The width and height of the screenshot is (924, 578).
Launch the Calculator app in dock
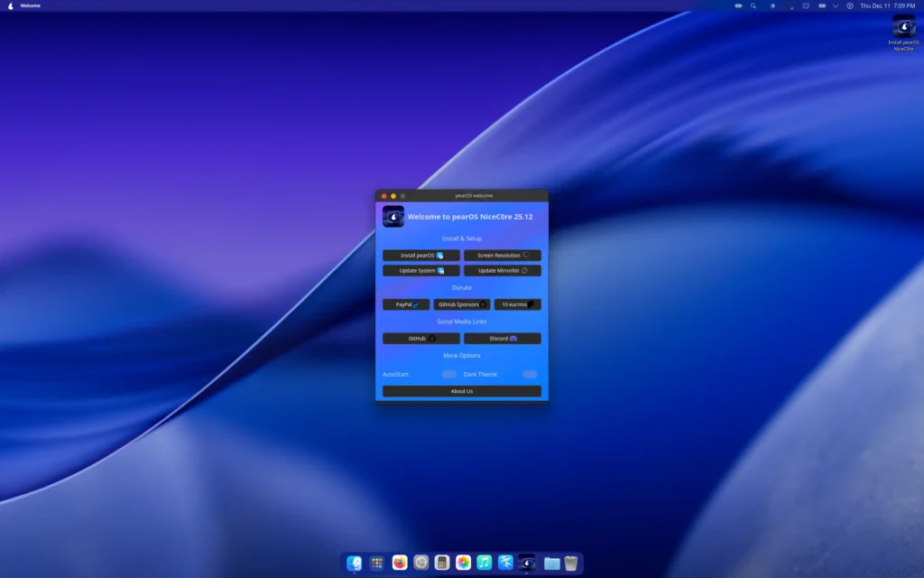(x=442, y=563)
